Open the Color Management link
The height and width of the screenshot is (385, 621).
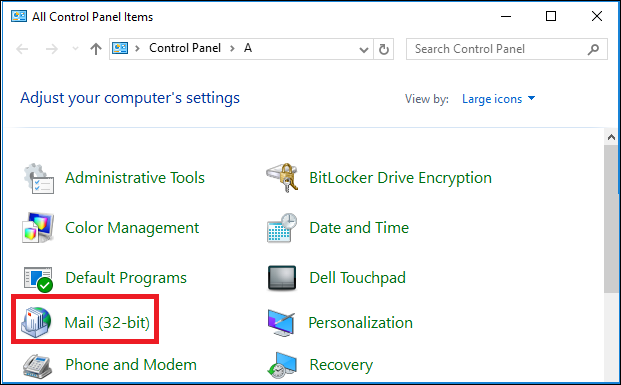tap(132, 228)
